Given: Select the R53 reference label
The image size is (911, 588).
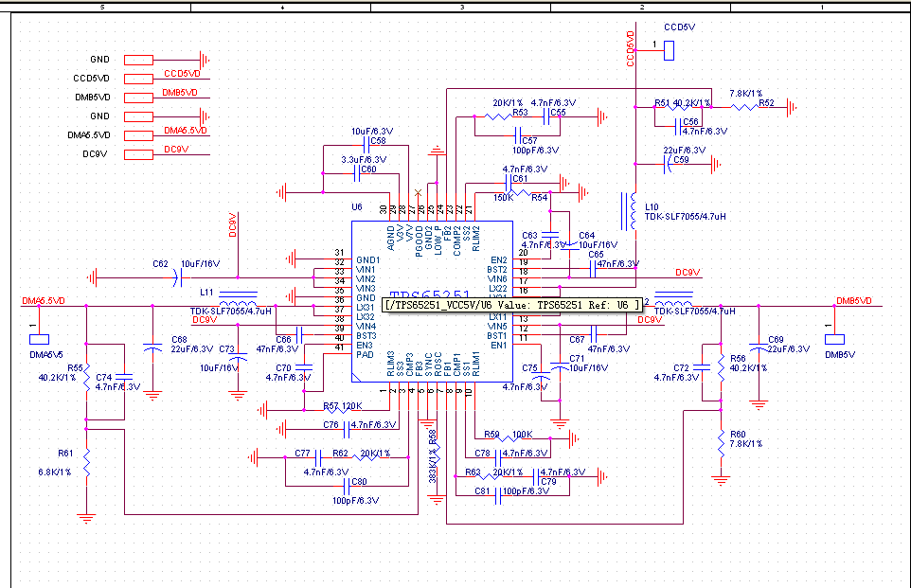Looking at the screenshot, I should 520,112.
